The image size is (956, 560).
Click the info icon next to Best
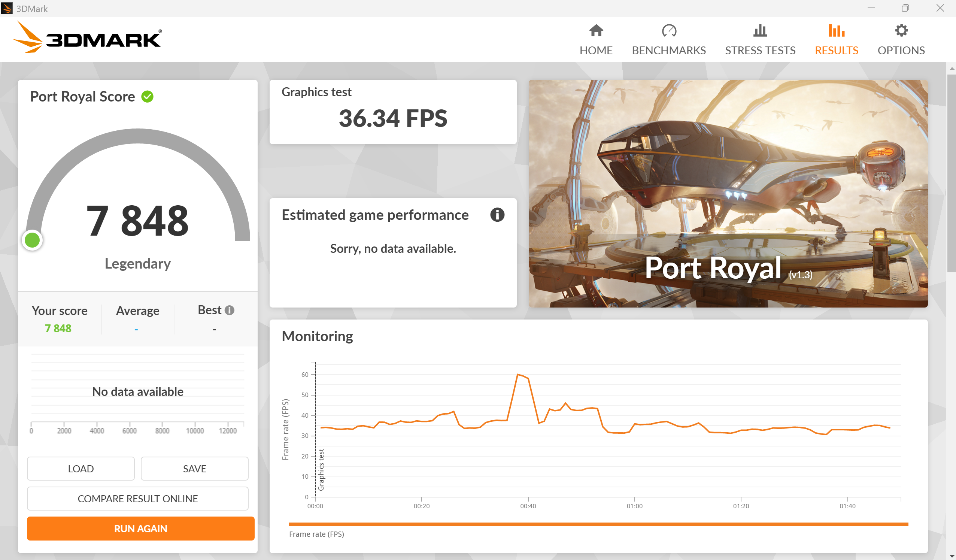click(230, 311)
